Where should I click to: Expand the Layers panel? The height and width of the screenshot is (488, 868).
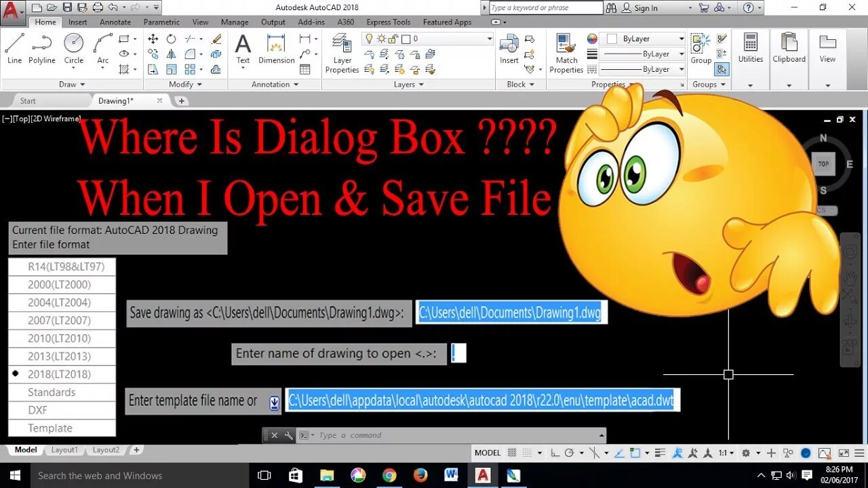(408, 84)
